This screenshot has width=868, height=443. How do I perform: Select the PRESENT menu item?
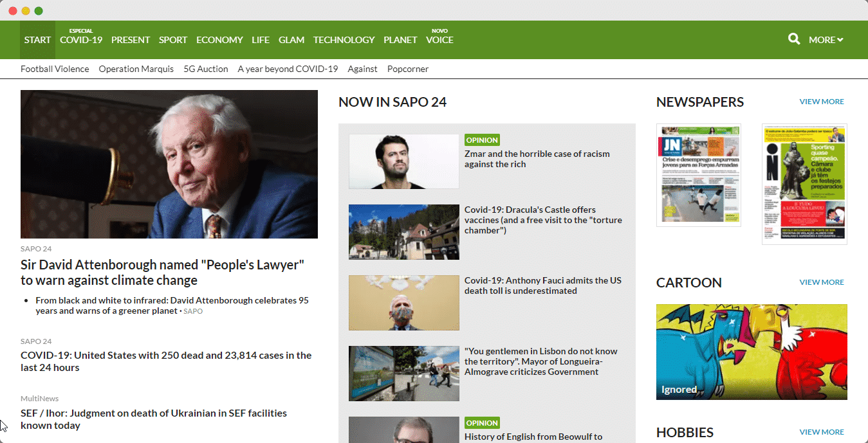131,40
